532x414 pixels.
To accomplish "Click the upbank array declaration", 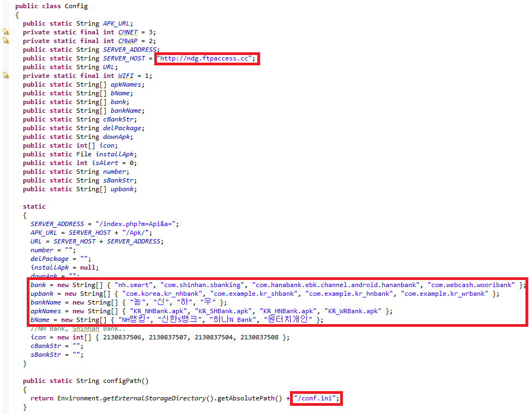I will pyautogui.click(x=80, y=189).
